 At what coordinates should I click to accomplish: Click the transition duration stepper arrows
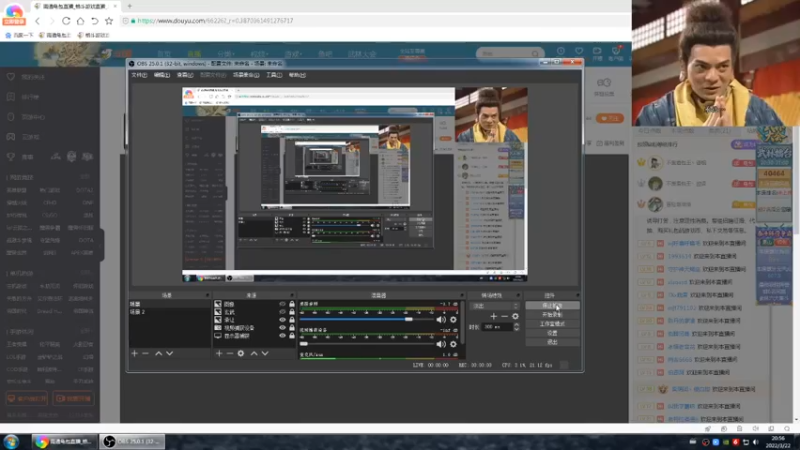coord(516,327)
